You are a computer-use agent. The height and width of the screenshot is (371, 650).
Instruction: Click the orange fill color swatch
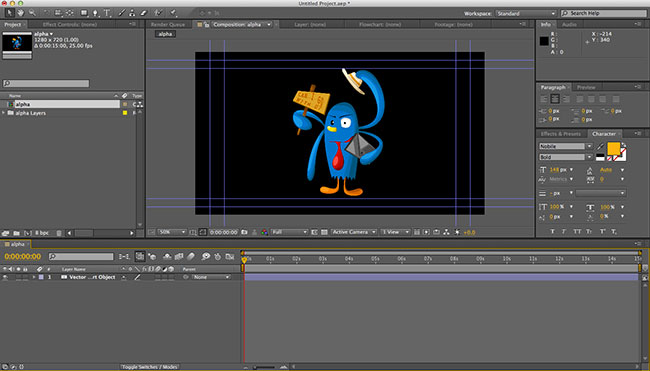coord(614,148)
